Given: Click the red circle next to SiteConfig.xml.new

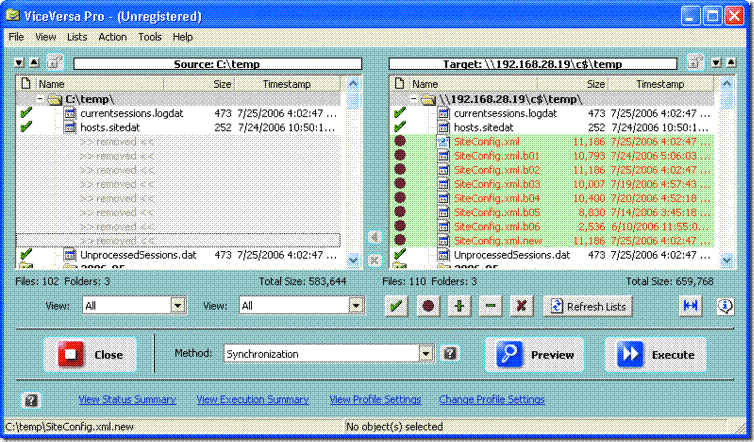Looking at the screenshot, I should (x=400, y=240).
